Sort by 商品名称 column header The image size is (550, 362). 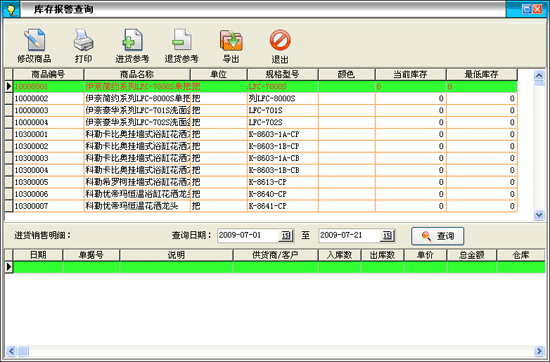137,74
